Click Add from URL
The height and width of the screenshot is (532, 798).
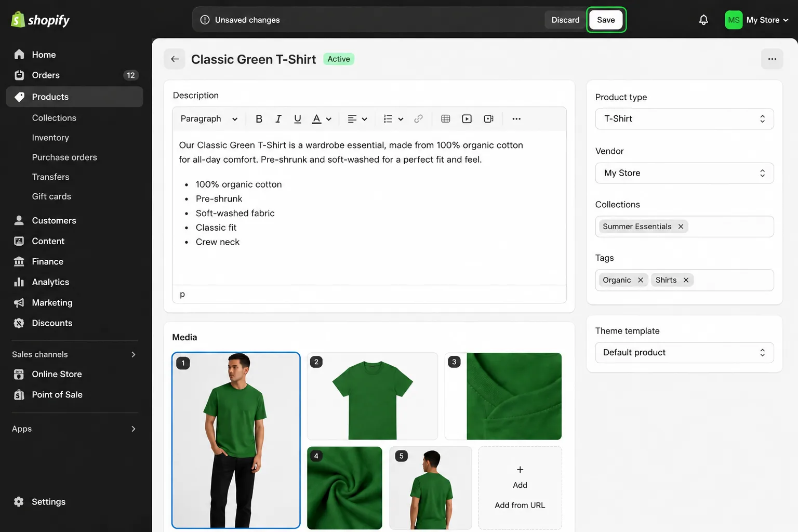pyautogui.click(x=520, y=505)
